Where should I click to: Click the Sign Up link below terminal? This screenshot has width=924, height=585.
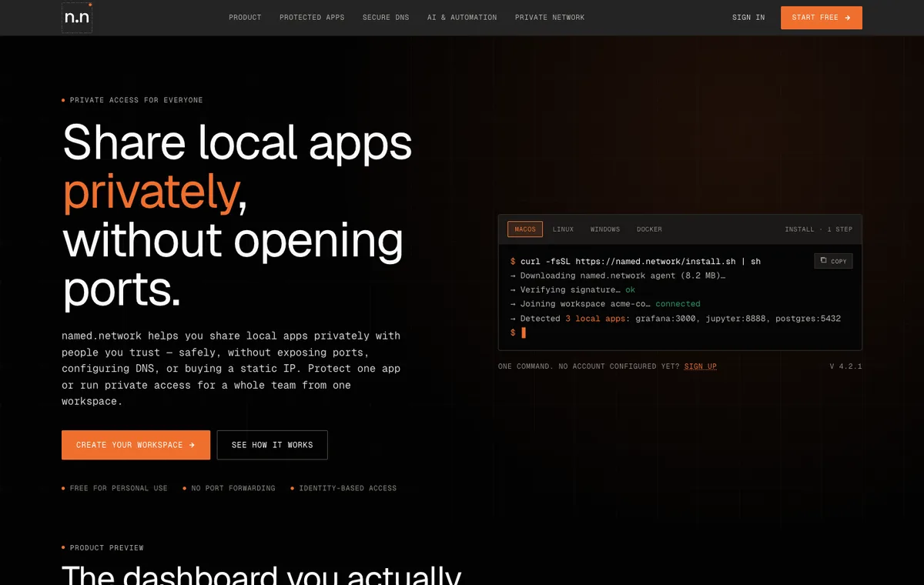click(x=701, y=366)
